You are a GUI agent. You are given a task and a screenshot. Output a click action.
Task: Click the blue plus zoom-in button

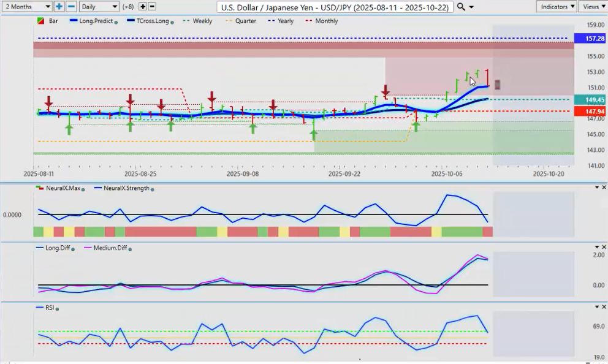pos(59,7)
